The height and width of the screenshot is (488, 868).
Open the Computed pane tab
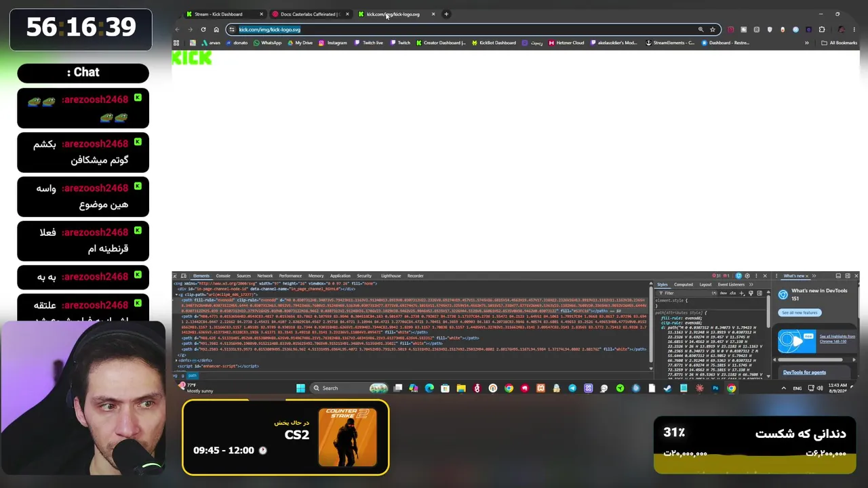684,285
